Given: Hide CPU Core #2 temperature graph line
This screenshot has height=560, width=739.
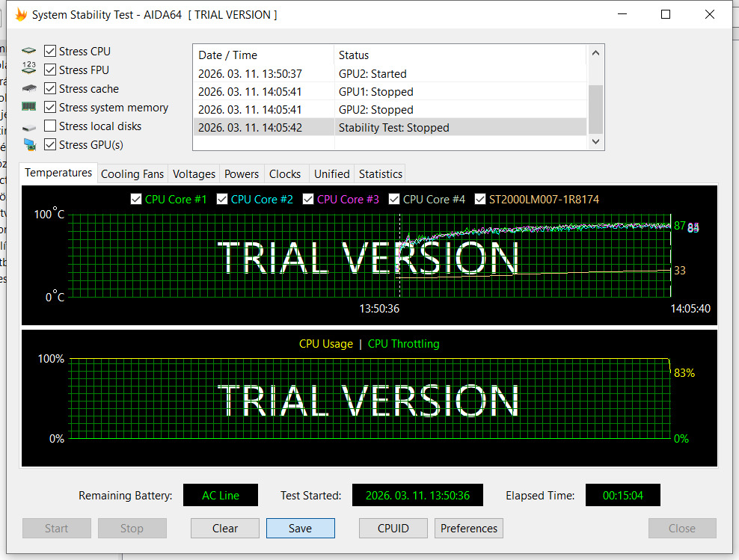Looking at the screenshot, I should [x=222, y=199].
